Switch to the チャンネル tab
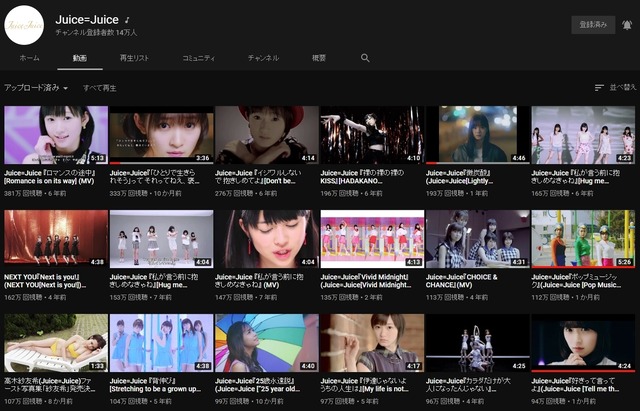Image resolution: width=640 pixels, height=411 pixels. tap(263, 58)
